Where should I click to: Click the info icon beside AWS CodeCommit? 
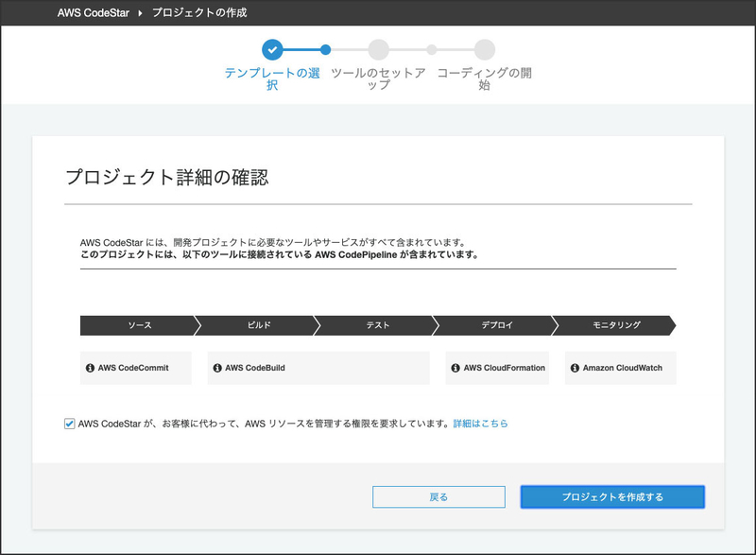pos(90,368)
